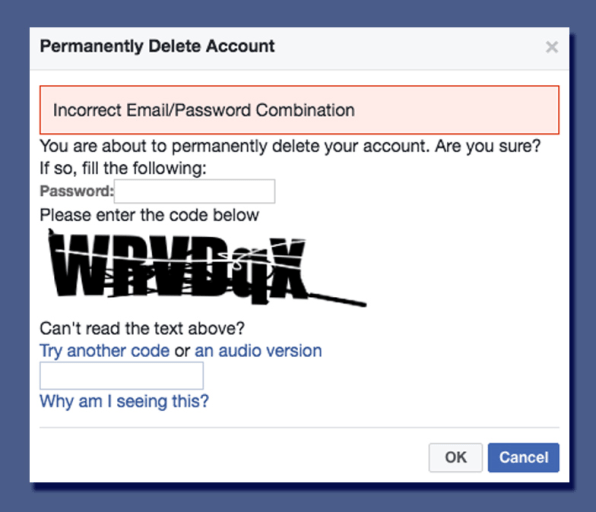
Task: Click the permanently delete your account warning sentence
Action: point(290,146)
